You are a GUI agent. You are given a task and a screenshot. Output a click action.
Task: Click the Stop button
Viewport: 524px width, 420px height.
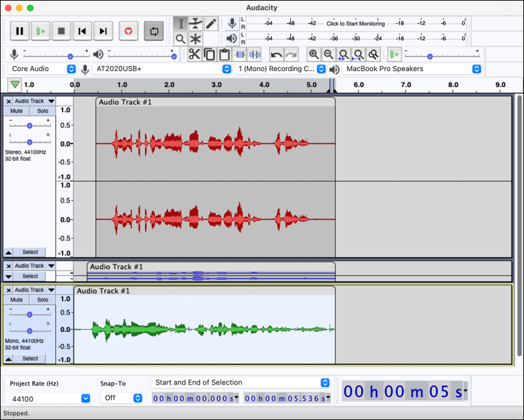[61, 31]
